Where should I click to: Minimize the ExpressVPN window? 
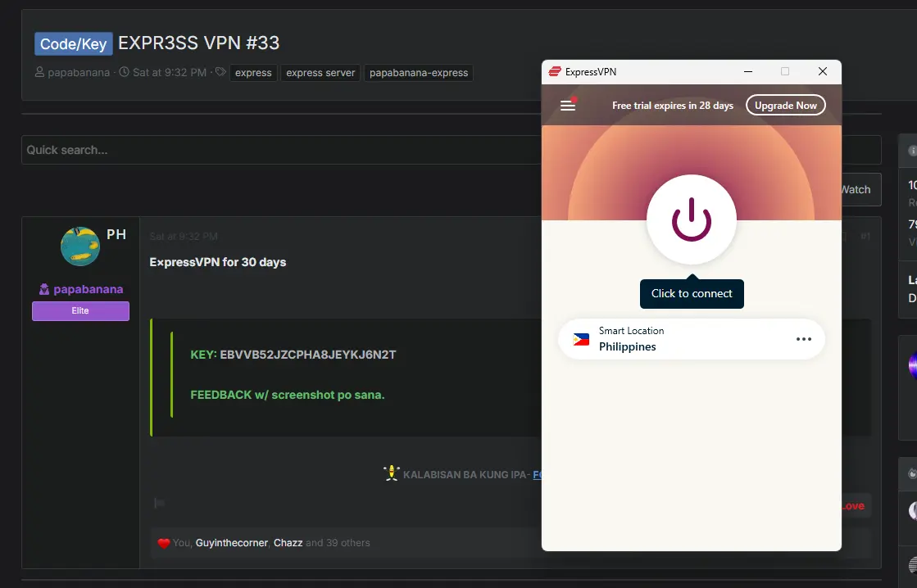pyautogui.click(x=748, y=71)
